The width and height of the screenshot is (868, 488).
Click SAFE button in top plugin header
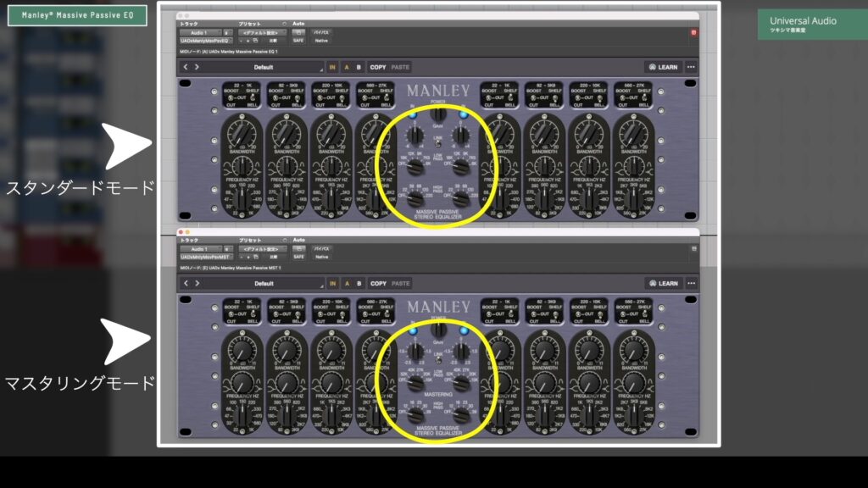[298, 40]
